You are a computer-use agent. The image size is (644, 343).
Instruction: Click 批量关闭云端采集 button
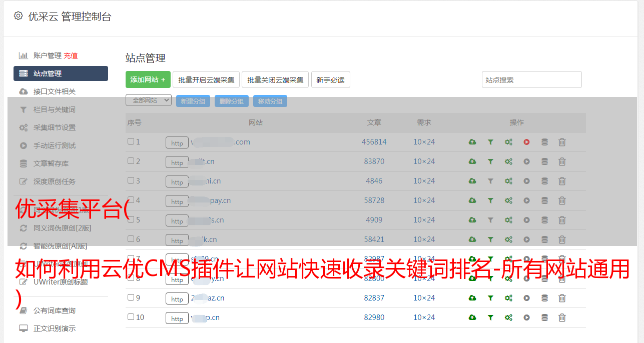(x=275, y=79)
